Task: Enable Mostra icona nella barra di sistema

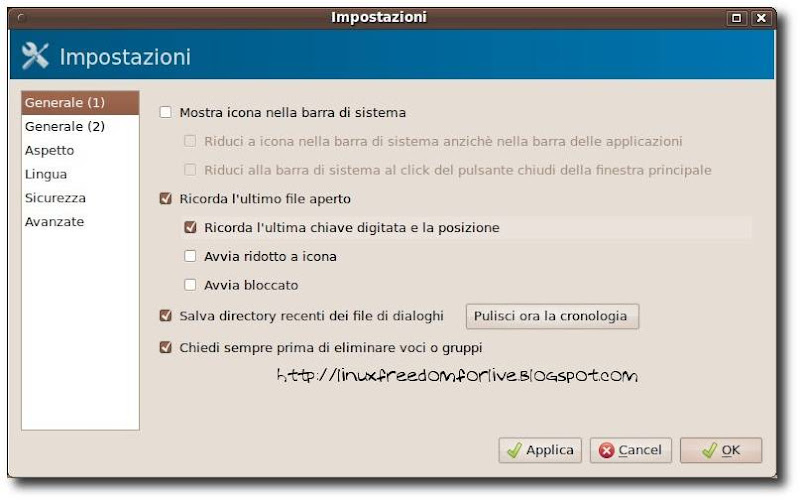Action: point(166,112)
